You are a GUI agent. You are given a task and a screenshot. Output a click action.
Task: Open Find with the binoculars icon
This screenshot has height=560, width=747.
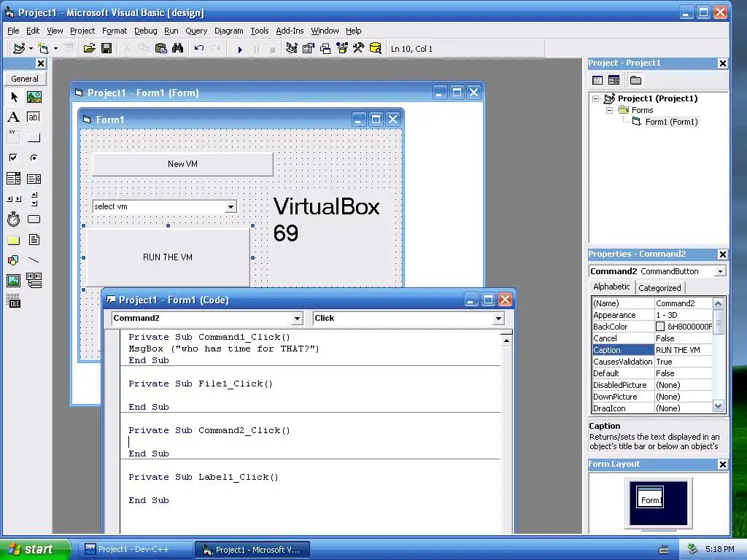point(178,48)
